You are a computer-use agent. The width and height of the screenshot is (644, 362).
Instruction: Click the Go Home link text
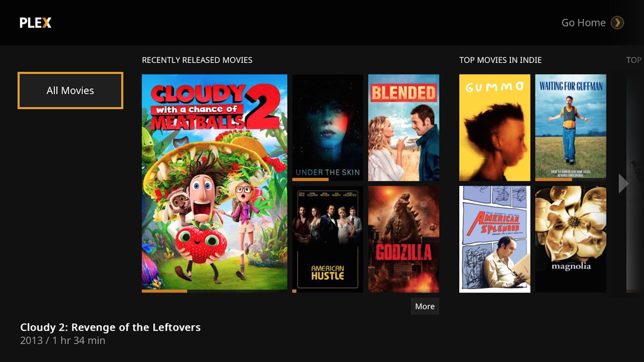click(583, 23)
